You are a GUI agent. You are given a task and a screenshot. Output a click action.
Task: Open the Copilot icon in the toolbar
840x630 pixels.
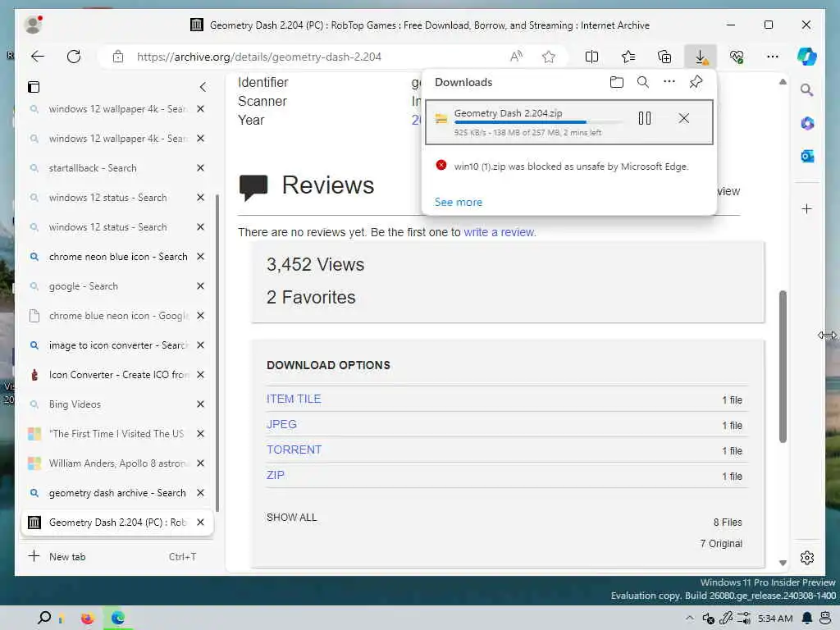click(807, 57)
